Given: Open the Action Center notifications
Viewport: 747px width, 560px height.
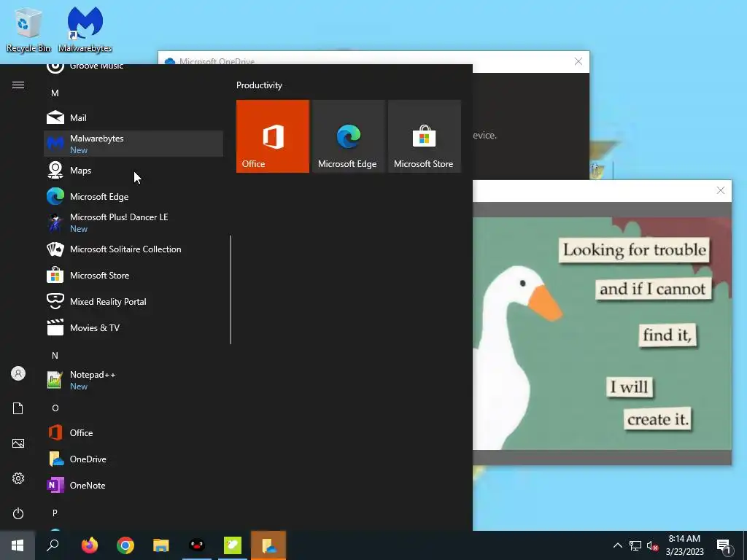Looking at the screenshot, I should [724, 546].
